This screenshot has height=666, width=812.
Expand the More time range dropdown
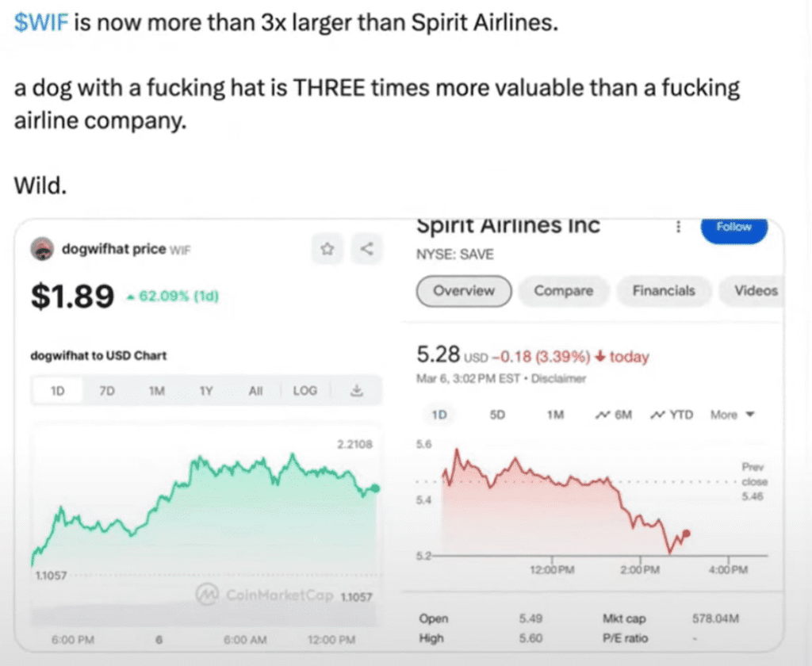click(x=732, y=415)
